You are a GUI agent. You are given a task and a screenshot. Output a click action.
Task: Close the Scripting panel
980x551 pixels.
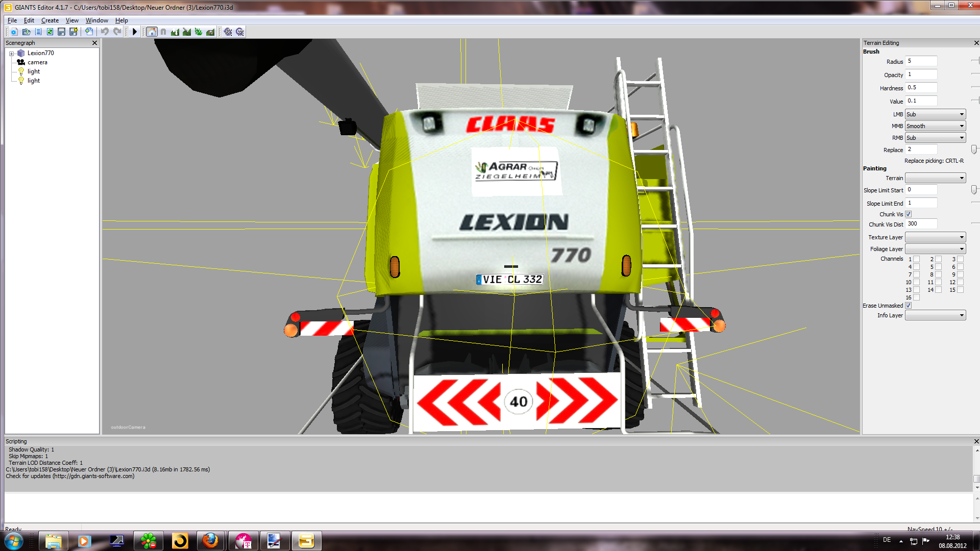tap(976, 441)
